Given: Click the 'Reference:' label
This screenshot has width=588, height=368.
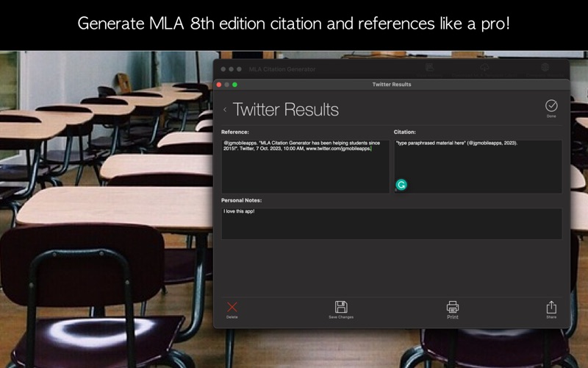Looking at the screenshot, I should point(234,132).
